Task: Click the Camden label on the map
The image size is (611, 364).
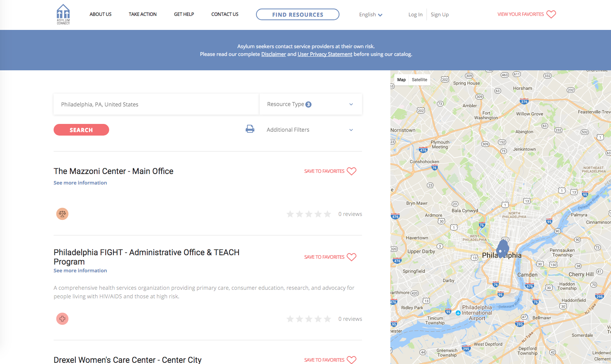Action: [527, 275]
